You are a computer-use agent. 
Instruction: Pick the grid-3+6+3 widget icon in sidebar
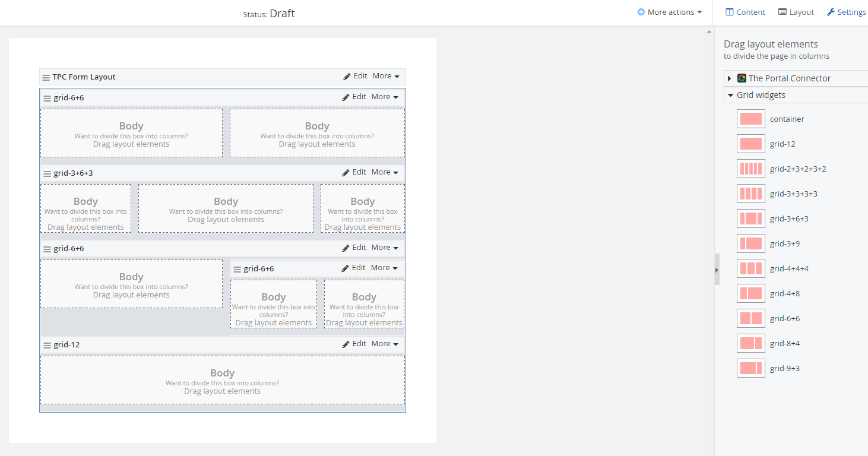tap(751, 218)
